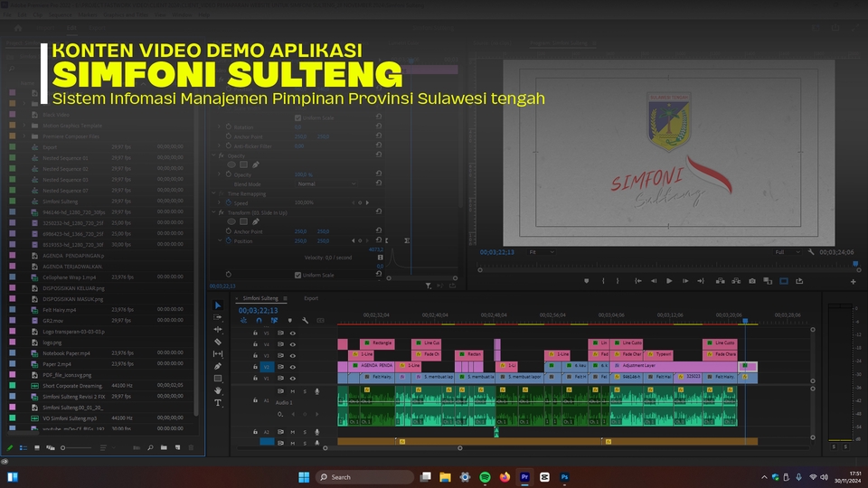Add a marker in the timeline header
Image resolution: width=868 pixels, height=488 pixels.
(289, 320)
